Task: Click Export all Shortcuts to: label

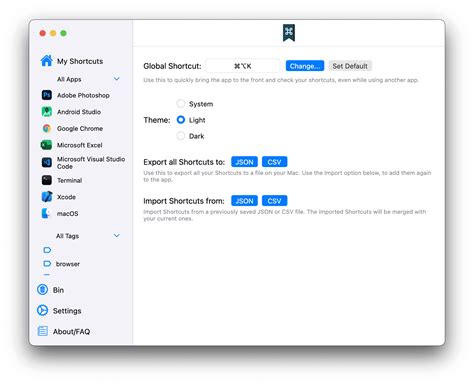Action: tap(184, 162)
